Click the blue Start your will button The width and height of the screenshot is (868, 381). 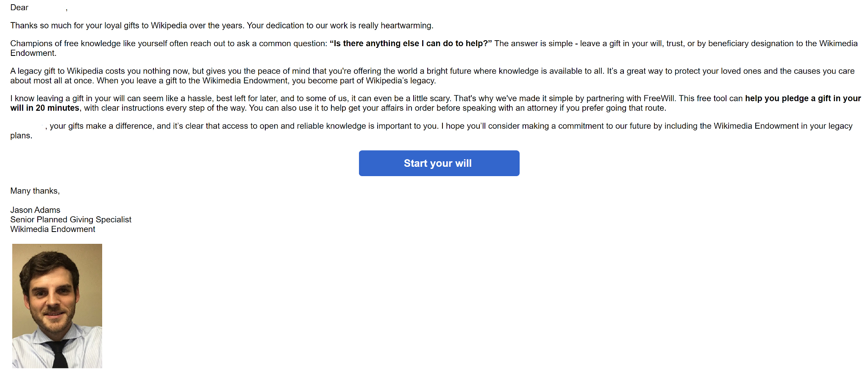pos(439,163)
